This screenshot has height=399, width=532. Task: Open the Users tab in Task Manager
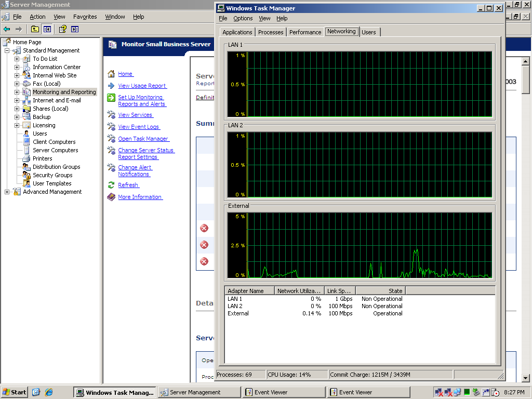[x=369, y=32]
